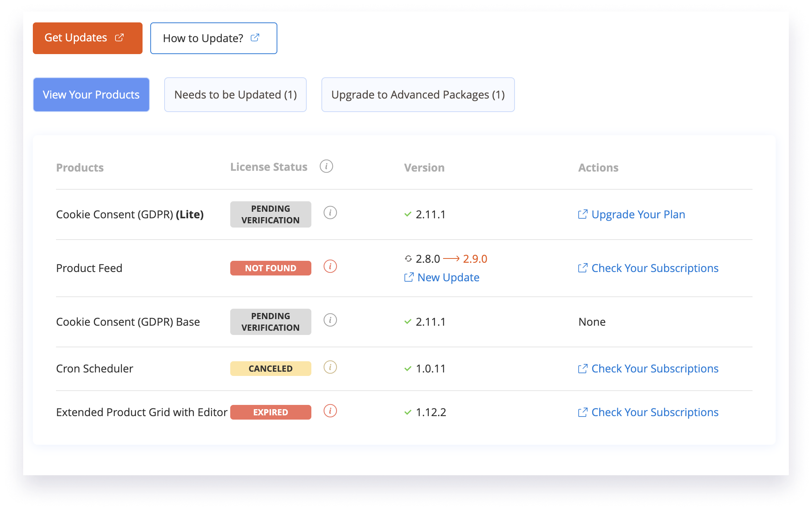This screenshot has height=510, width=812.
Task: Open Check Your Subscriptions for Cron Scheduler
Action: [x=655, y=368]
